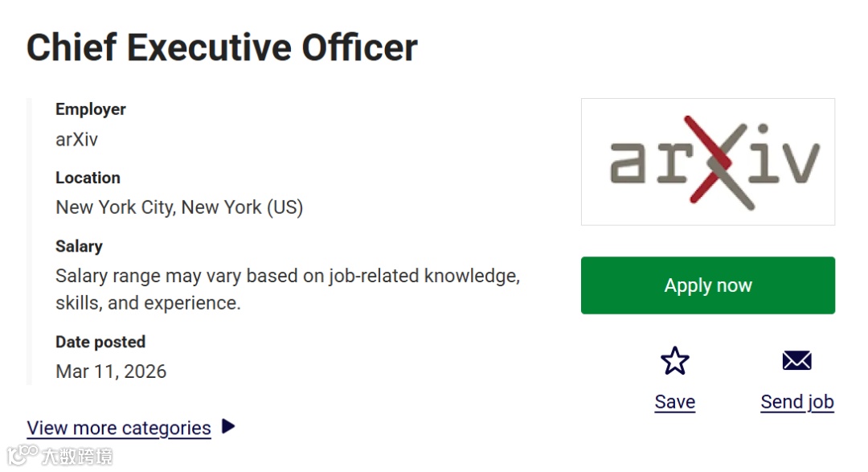868x472 pixels.
Task: Click the Save text link
Action: click(x=674, y=402)
